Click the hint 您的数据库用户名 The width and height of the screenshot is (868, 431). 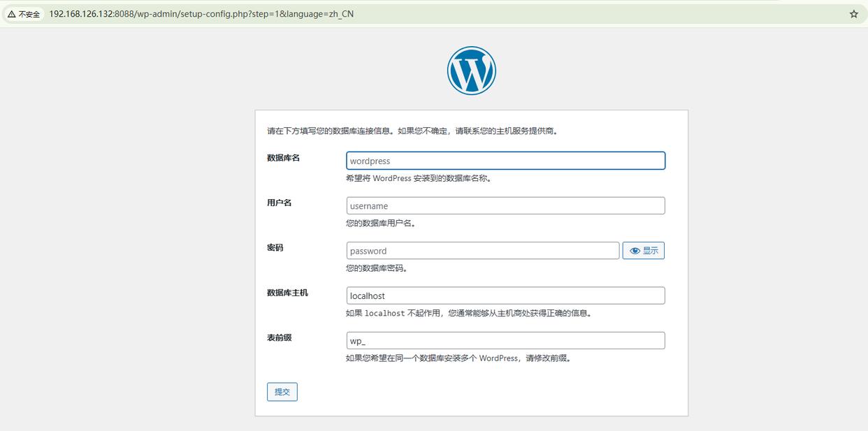coord(381,224)
